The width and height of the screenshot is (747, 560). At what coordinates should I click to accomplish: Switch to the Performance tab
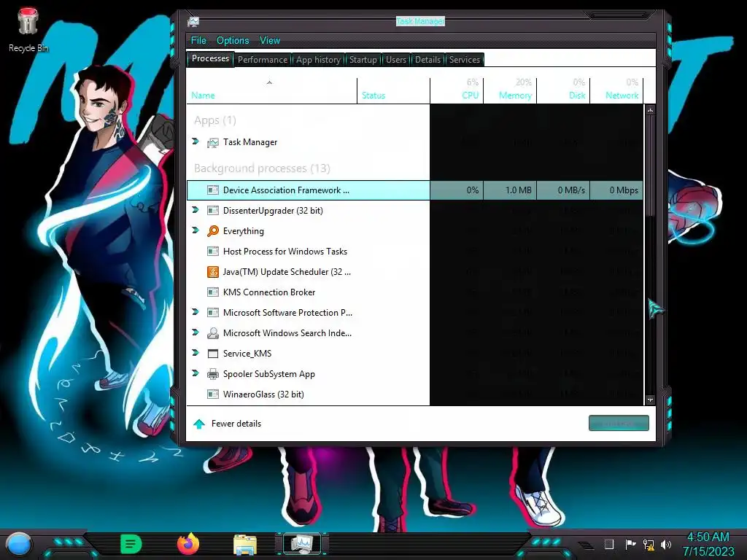[263, 60]
